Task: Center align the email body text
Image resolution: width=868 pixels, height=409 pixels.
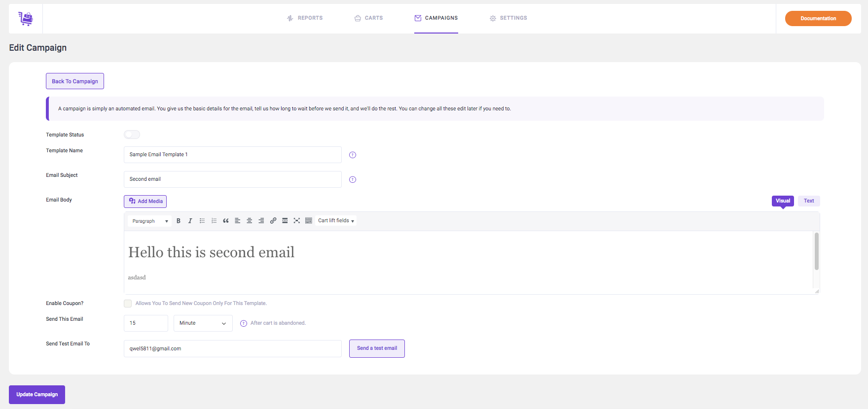Action: 250,221
